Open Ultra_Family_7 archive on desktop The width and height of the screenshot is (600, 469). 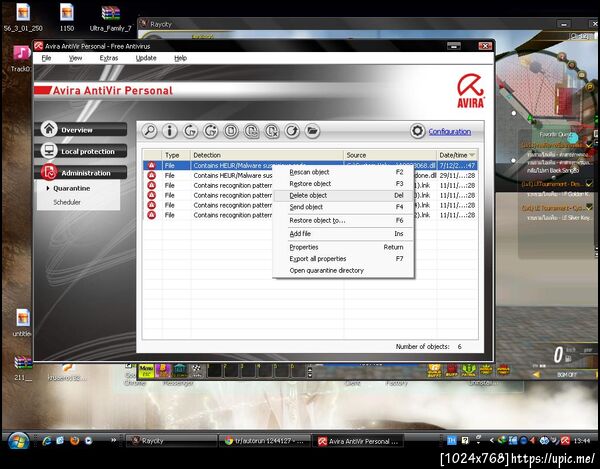110,18
